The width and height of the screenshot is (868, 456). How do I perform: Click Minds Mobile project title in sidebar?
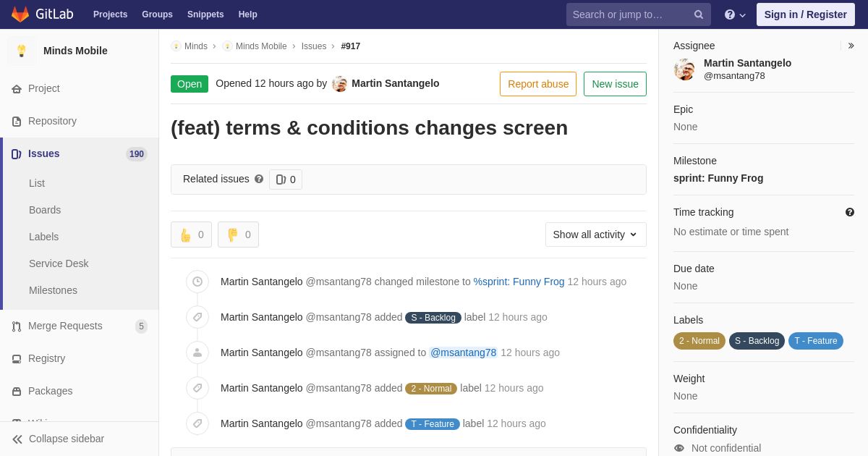[x=75, y=51]
